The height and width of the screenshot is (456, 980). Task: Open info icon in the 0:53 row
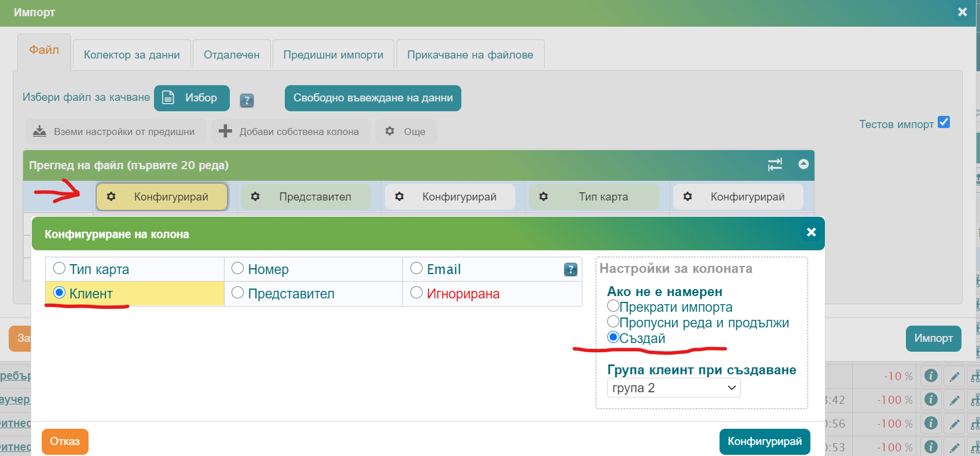931,447
